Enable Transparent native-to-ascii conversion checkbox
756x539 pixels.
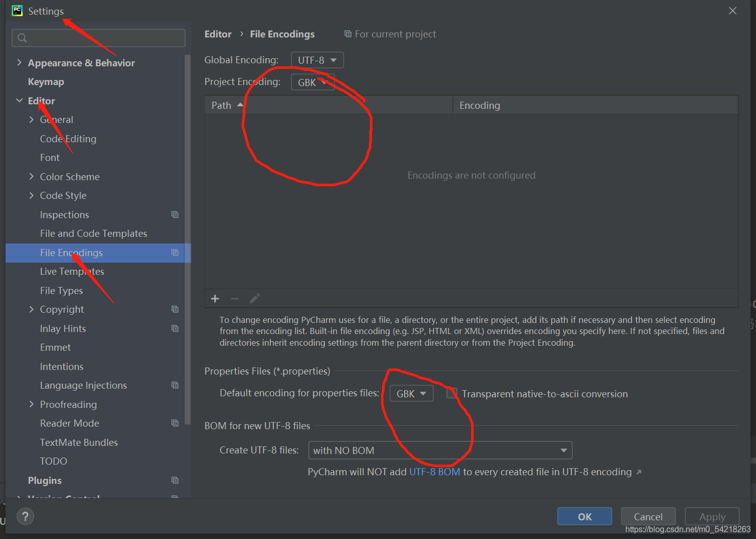[452, 393]
